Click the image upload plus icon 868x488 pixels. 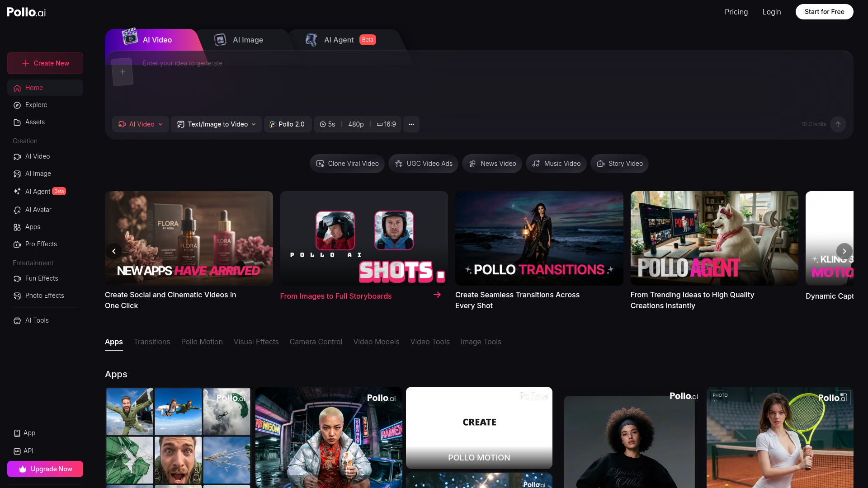tap(122, 72)
